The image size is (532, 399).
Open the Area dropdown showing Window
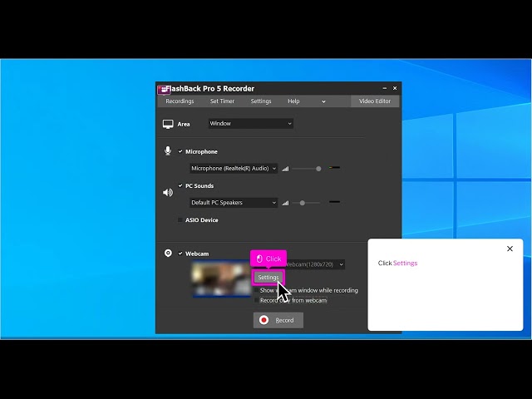pos(251,124)
